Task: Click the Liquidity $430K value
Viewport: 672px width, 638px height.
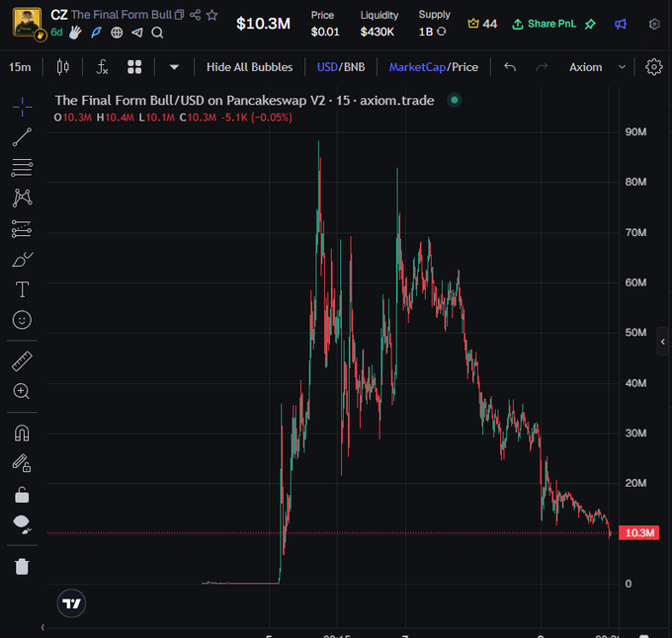Action: (378, 32)
